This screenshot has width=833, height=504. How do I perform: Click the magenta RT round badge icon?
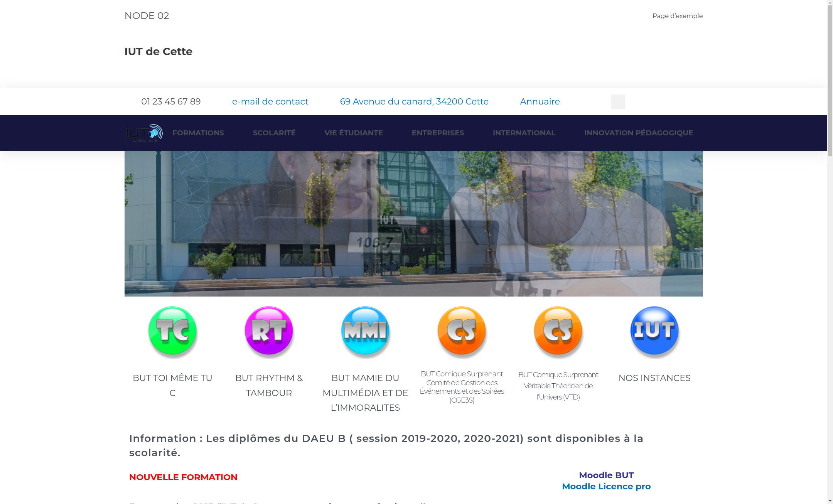pyautogui.click(x=269, y=331)
